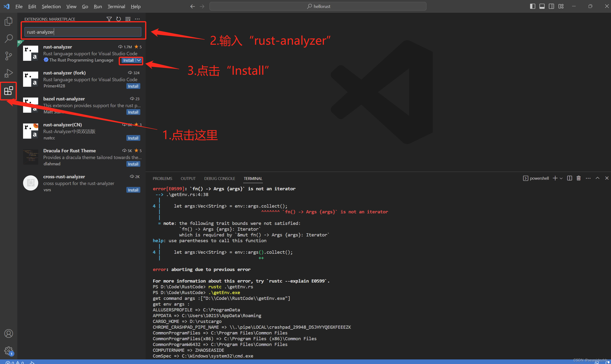This screenshot has width=611, height=364.
Task: Install the rust-analyzer extension
Action: point(128,60)
